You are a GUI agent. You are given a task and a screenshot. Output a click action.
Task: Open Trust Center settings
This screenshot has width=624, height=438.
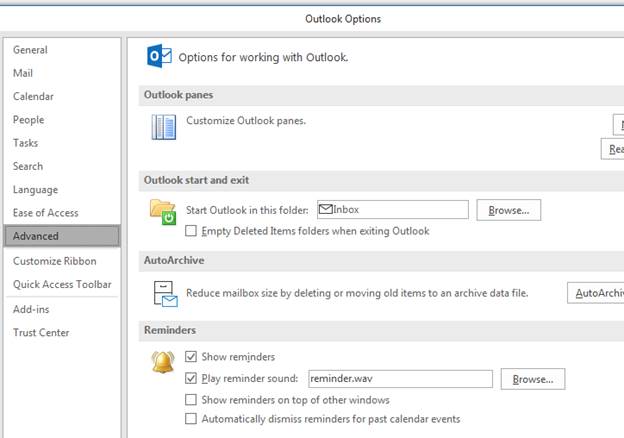pyautogui.click(x=62, y=333)
